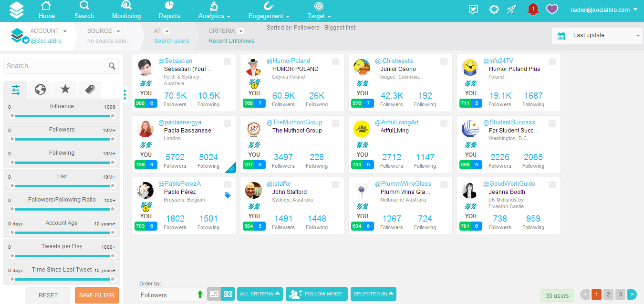
Task: Open the Target menu
Action: [x=319, y=10]
